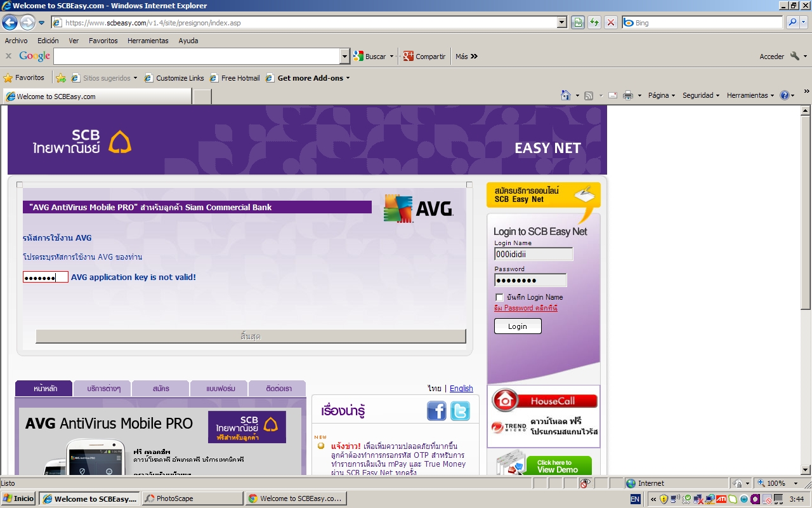The width and height of the screenshot is (812, 508).
Task: Open the Seguridad dropdown menu
Action: tap(700, 95)
